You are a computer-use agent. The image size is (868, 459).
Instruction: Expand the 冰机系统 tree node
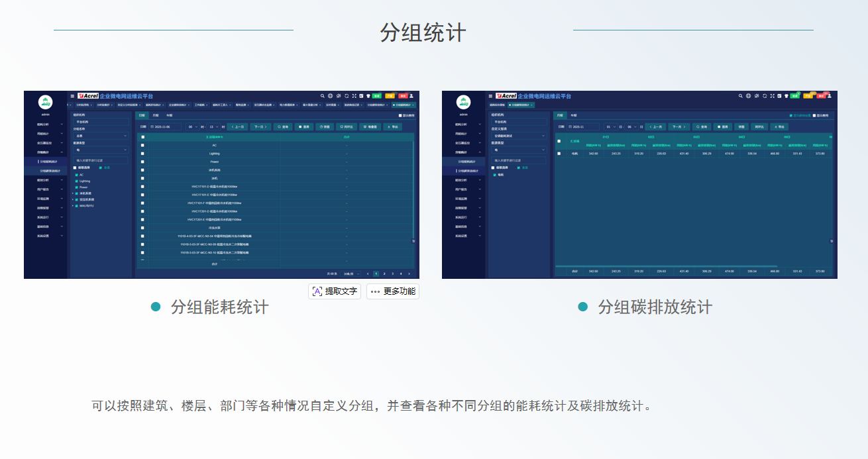point(73,193)
